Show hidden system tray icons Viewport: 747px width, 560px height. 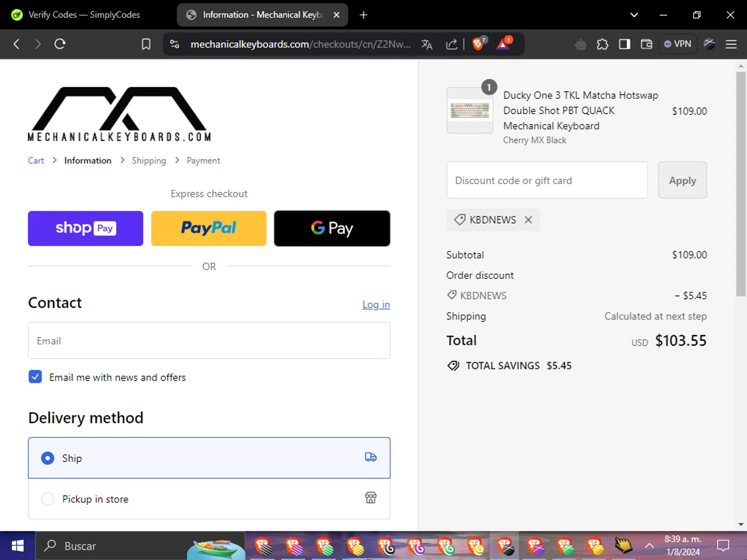click(649, 546)
